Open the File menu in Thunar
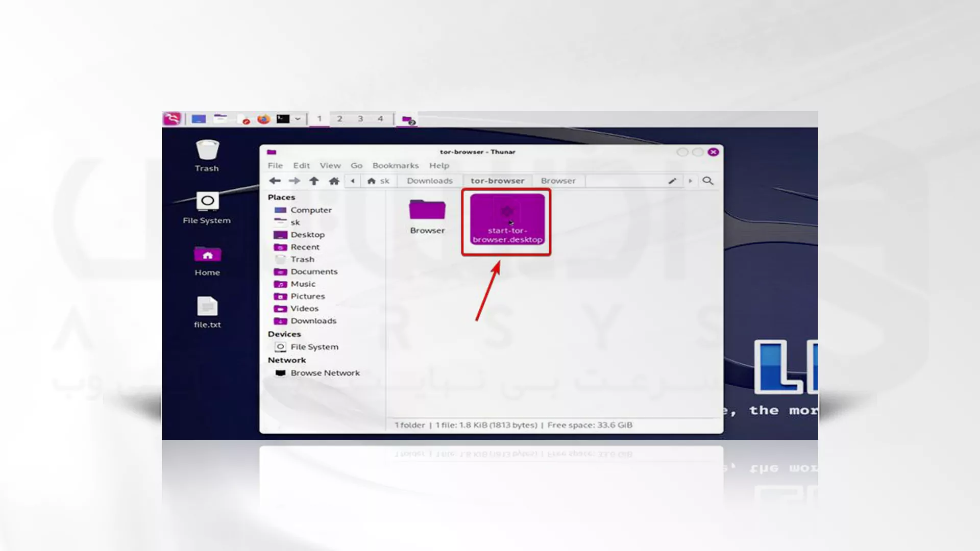The height and width of the screenshot is (551, 980). (275, 165)
